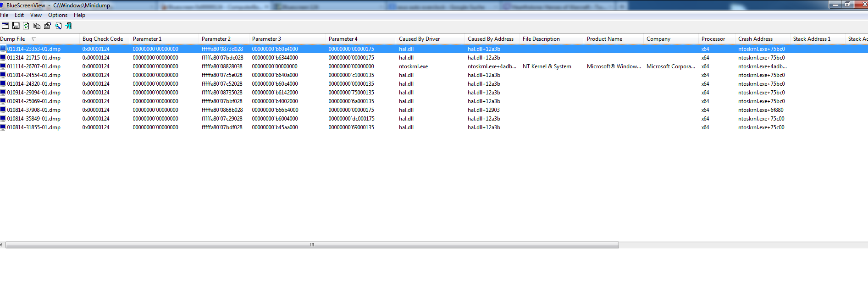Click the file icon of 010814-37908-01.dmp
The image size is (868, 297).
3,110
